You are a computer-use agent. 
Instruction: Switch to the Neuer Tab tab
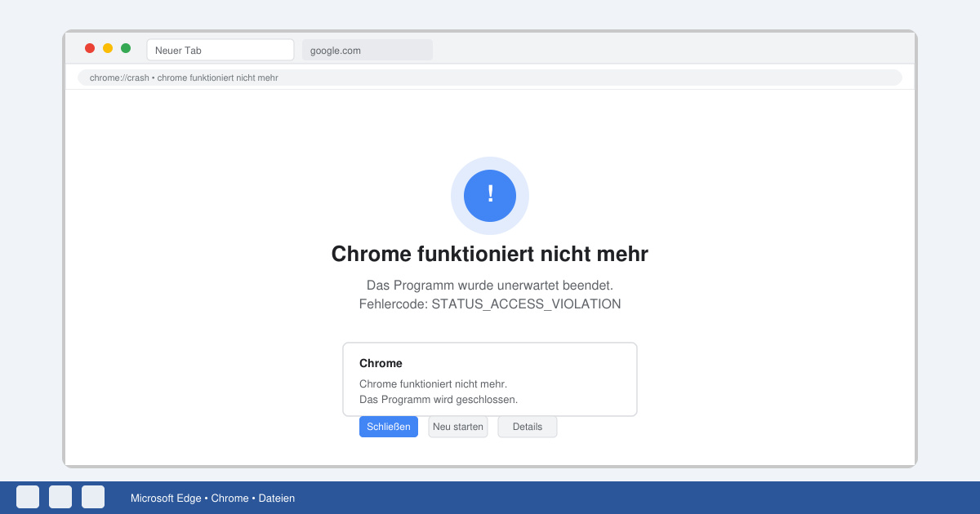click(220, 50)
